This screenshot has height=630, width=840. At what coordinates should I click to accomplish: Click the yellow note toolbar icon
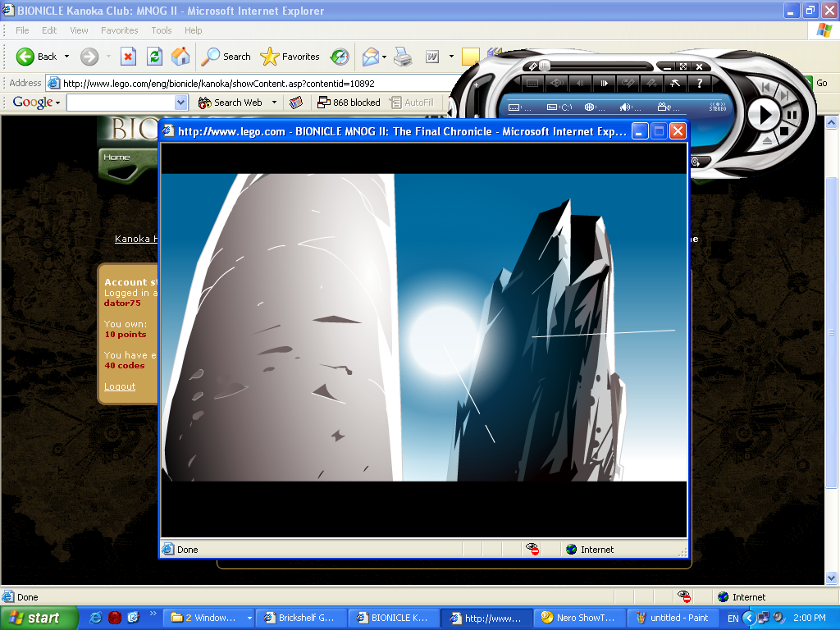pyautogui.click(x=470, y=57)
